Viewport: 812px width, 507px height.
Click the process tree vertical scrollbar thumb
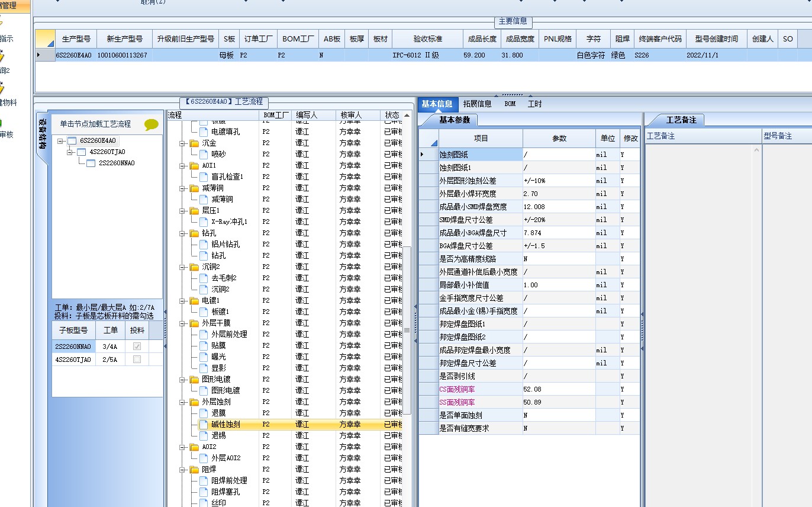[407, 330]
